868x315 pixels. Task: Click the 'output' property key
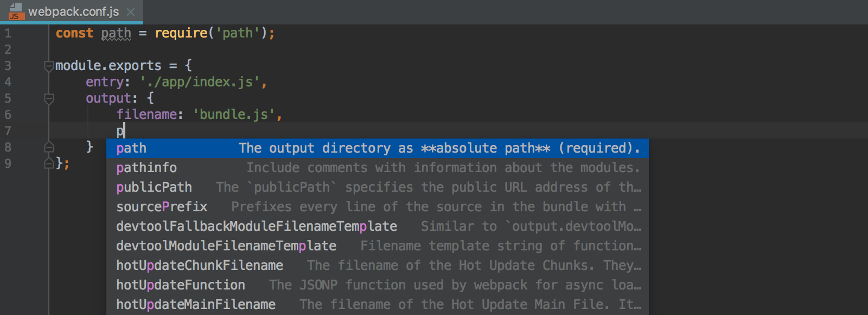(108, 98)
